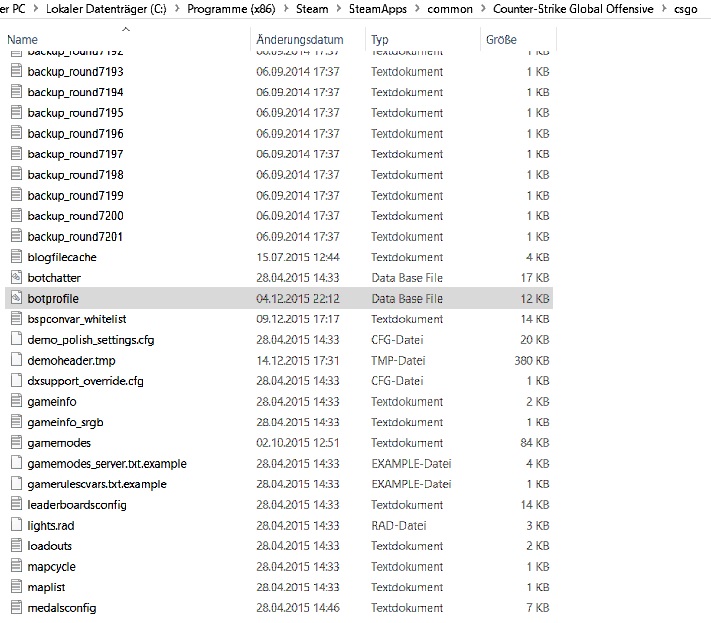This screenshot has width=711, height=623.
Task: Click the date 02.10.2015 12:51
Action: pyautogui.click(x=297, y=443)
